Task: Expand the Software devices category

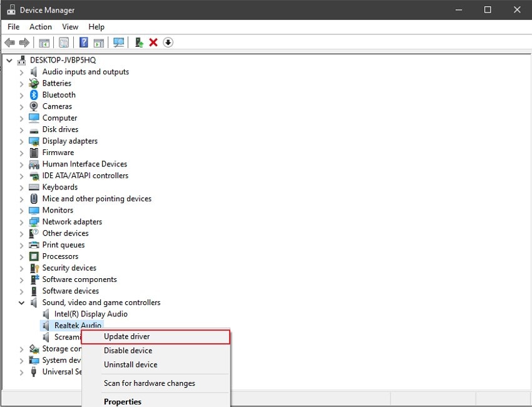Action: pyautogui.click(x=21, y=291)
